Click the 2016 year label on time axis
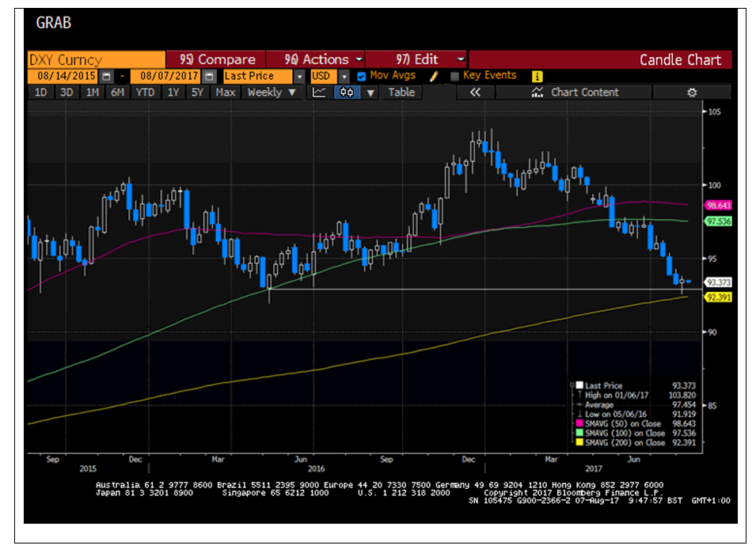Image resolution: width=756 pixels, height=553 pixels. 317,468
